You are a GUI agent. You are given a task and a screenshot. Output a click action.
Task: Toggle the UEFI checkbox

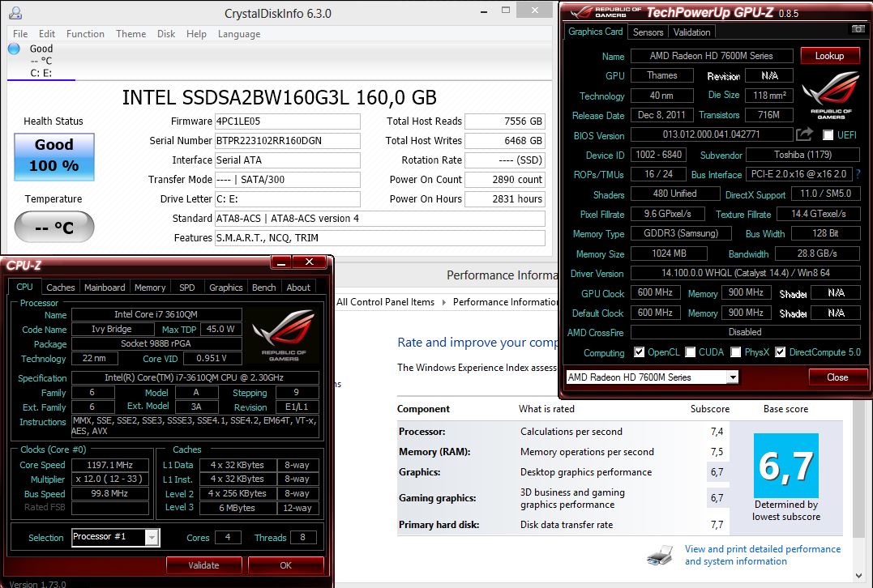[828, 135]
